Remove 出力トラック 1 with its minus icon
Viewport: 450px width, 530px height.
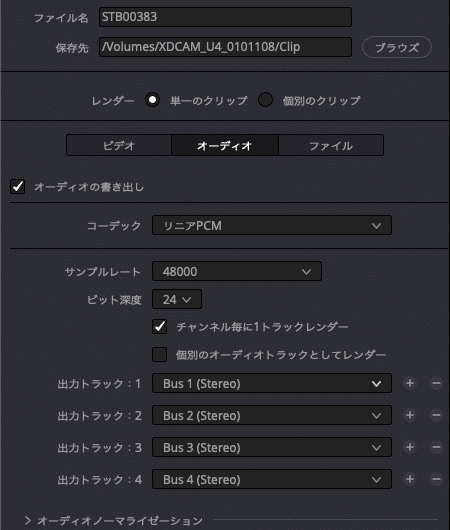coord(436,383)
